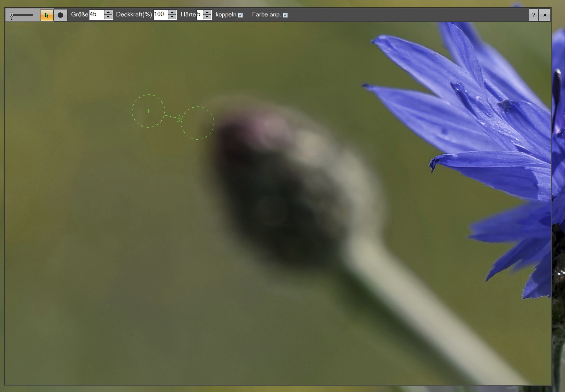Focus the Größe value field
Screen dimensions: 565x392
(x=97, y=15)
